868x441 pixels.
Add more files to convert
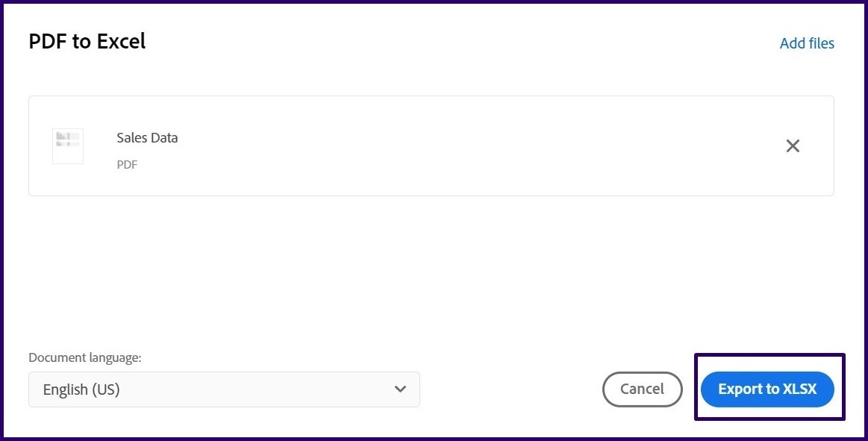point(807,43)
